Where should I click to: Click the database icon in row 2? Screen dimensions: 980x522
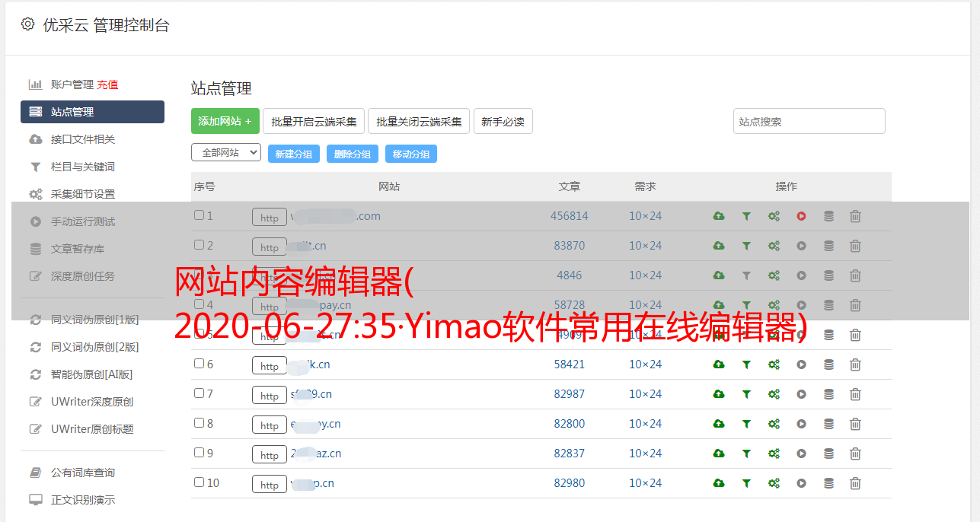[828, 246]
